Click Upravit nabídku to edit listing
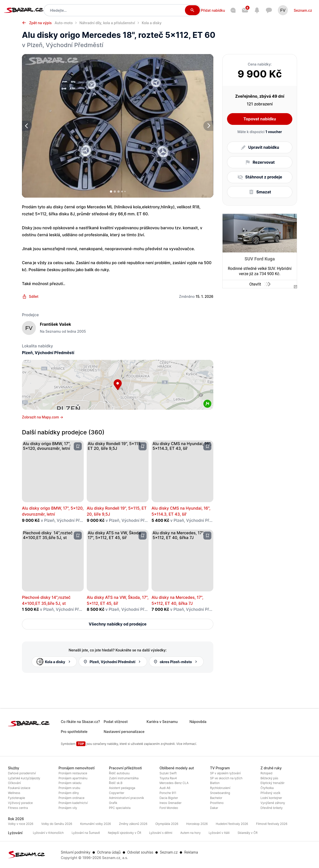This screenshot has width=319, height=868. 259,147
